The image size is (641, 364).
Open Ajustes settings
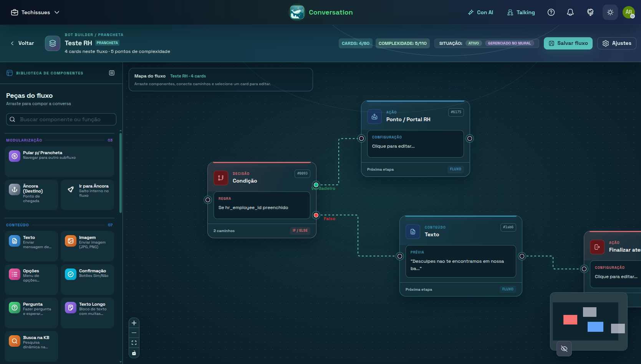coord(617,43)
